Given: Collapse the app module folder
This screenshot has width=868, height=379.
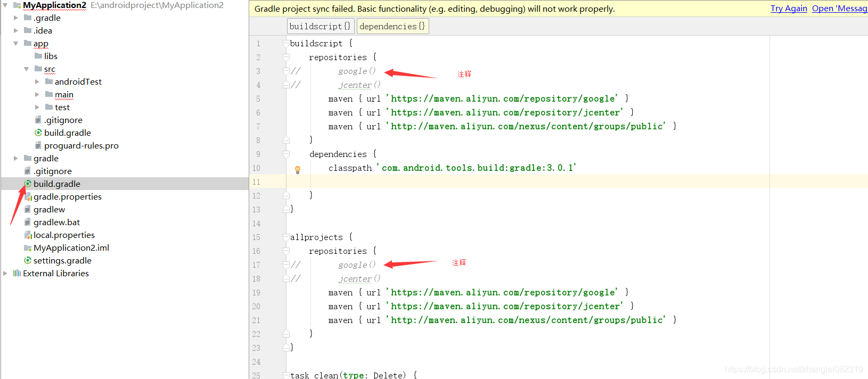Looking at the screenshot, I should pos(16,43).
